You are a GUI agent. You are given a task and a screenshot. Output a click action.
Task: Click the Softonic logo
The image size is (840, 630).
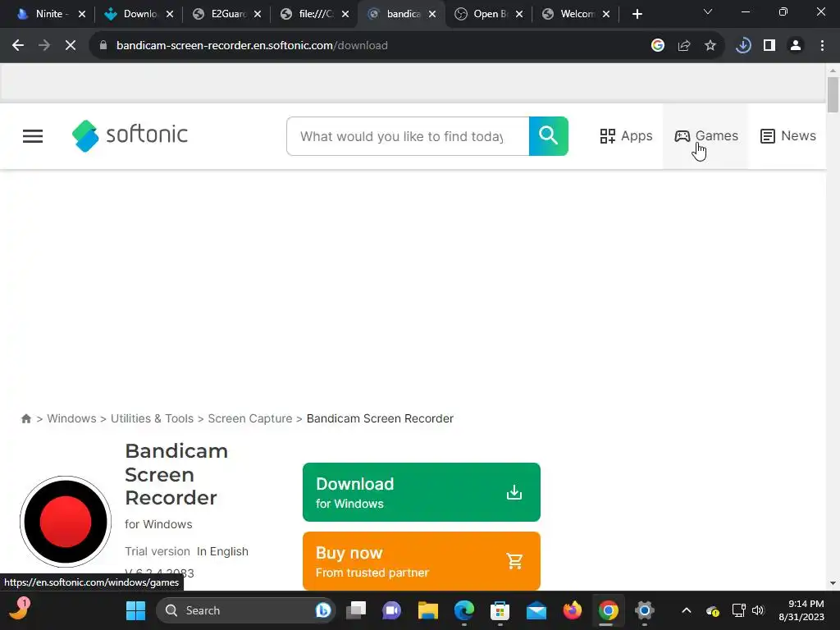pyautogui.click(x=130, y=135)
